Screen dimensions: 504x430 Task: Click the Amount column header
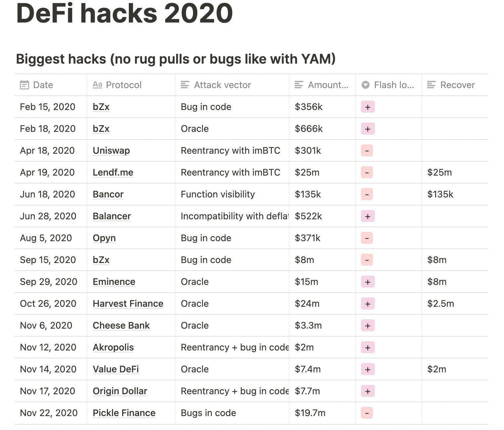pyautogui.click(x=328, y=85)
